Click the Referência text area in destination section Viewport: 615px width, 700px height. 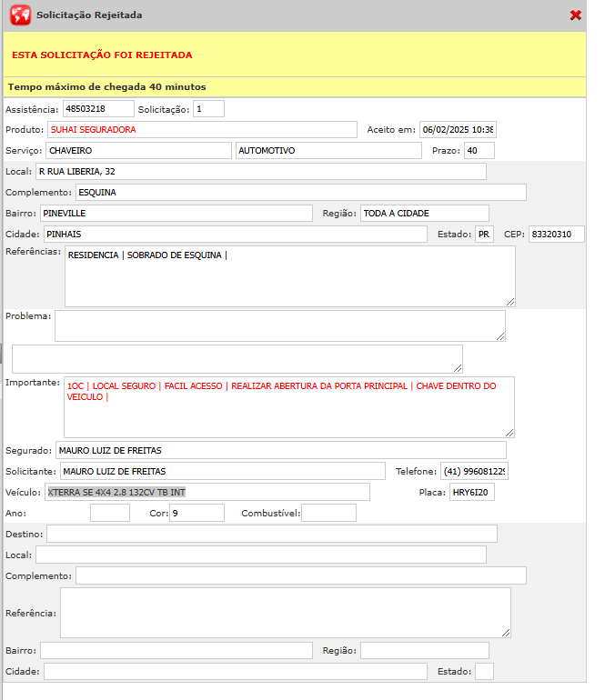pyautogui.click(x=286, y=613)
